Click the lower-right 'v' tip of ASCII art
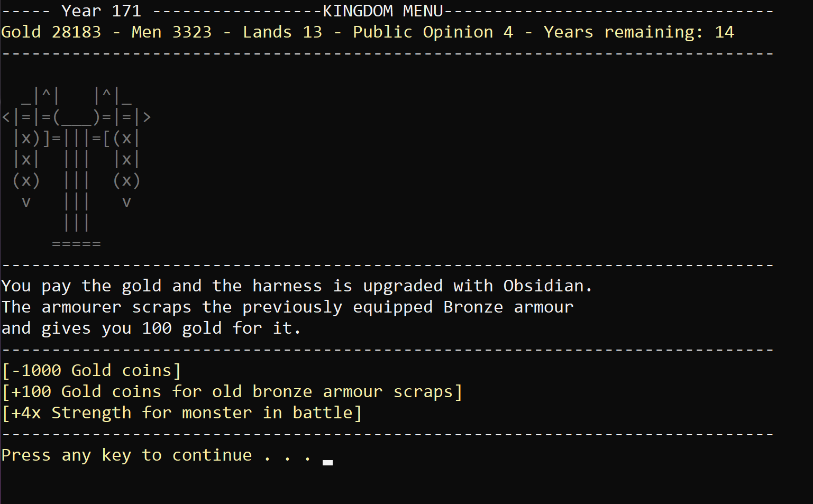 point(126,202)
